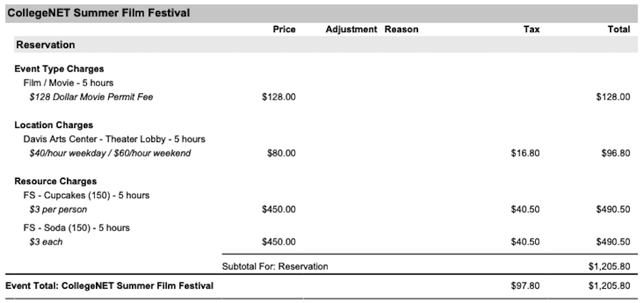Click the Total column header
Image resolution: width=644 pixels, height=303 pixels.
tap(619, 30)
